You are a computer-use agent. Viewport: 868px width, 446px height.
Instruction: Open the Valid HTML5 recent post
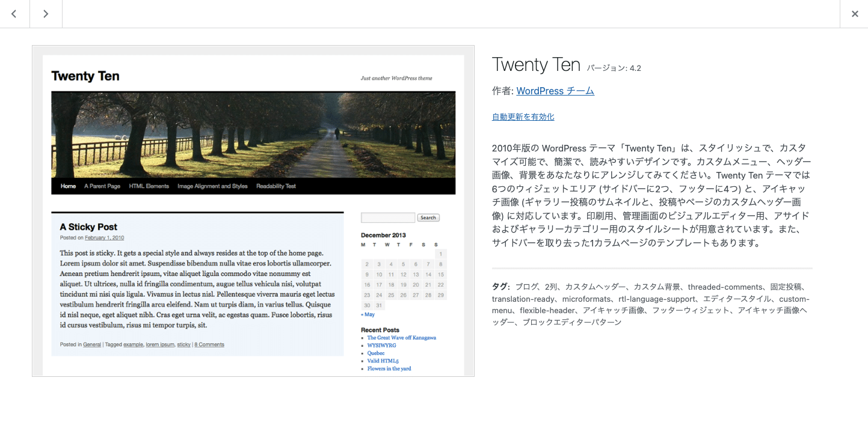[x=383, y=361]
